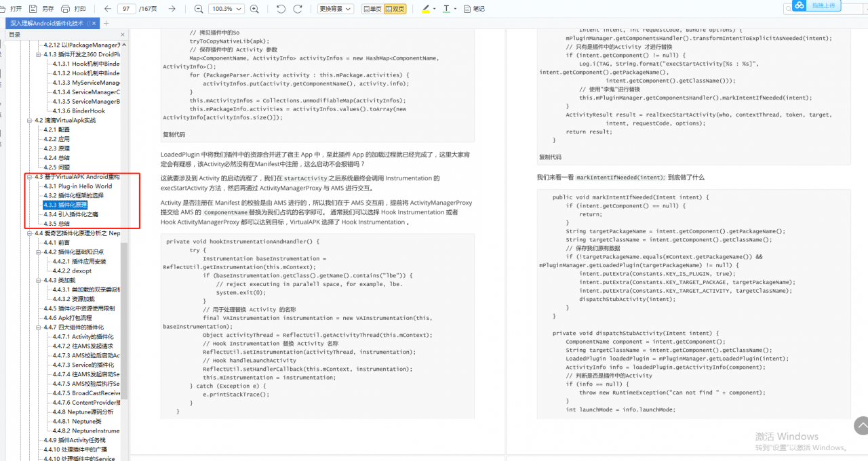Image resolution: width=868 pixels, height=461 pixels.
Task: Collapse the 4.3 基于VirtualAPK node
Action: click(30, 176)
